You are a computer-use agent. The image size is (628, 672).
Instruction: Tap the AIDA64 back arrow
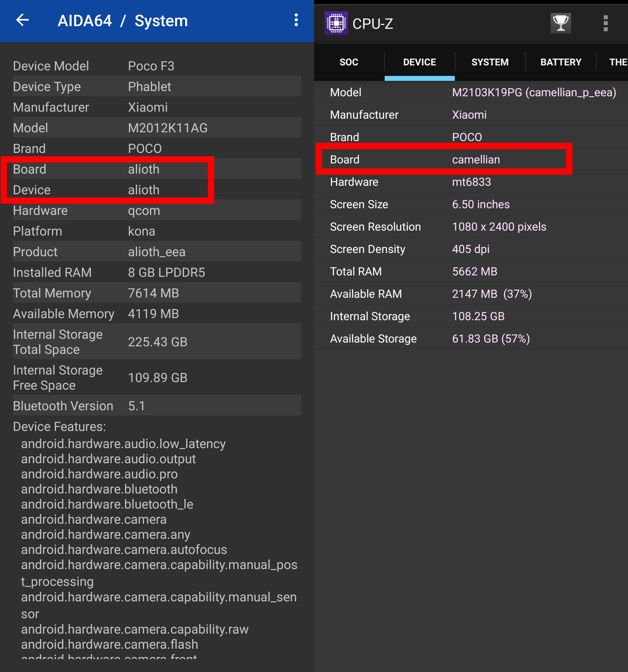pyautogui.click(x=22, y=20)
